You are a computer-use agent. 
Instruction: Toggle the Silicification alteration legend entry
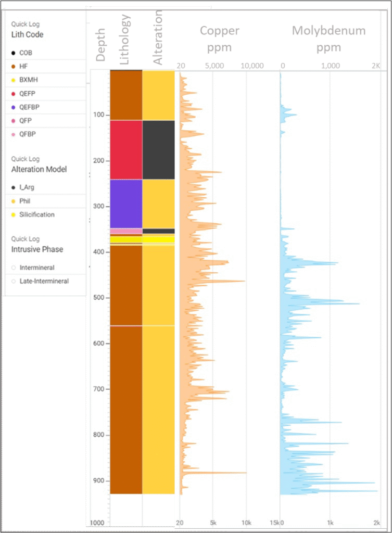(36, 214)
